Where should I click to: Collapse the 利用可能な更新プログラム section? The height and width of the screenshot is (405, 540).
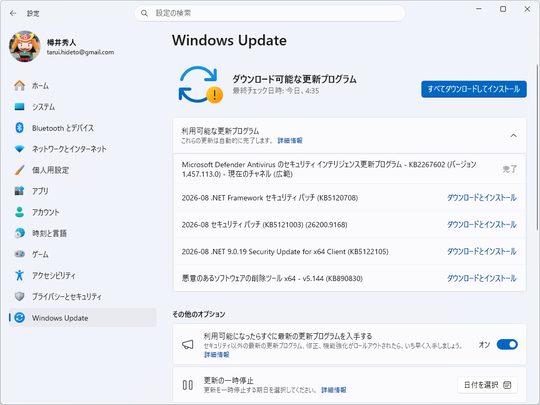[513, 135]
